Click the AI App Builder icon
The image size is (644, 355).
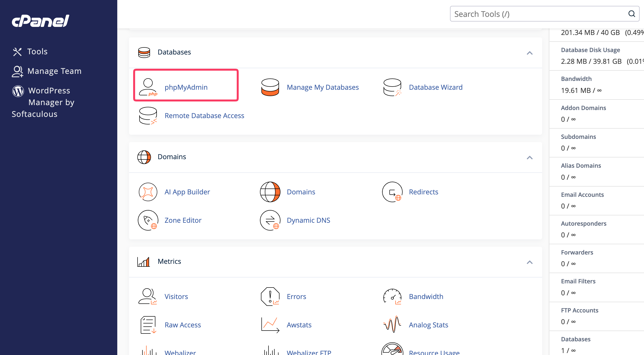coord(148,192)
